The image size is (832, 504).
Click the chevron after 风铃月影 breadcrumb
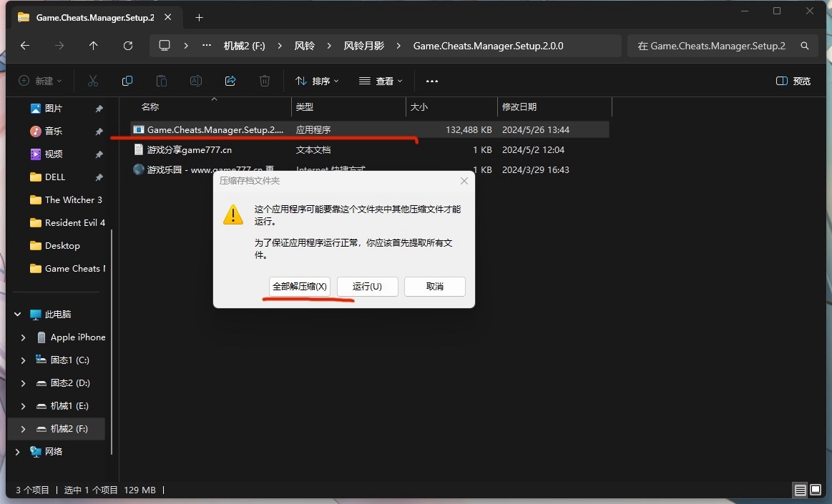pos(398,46)
